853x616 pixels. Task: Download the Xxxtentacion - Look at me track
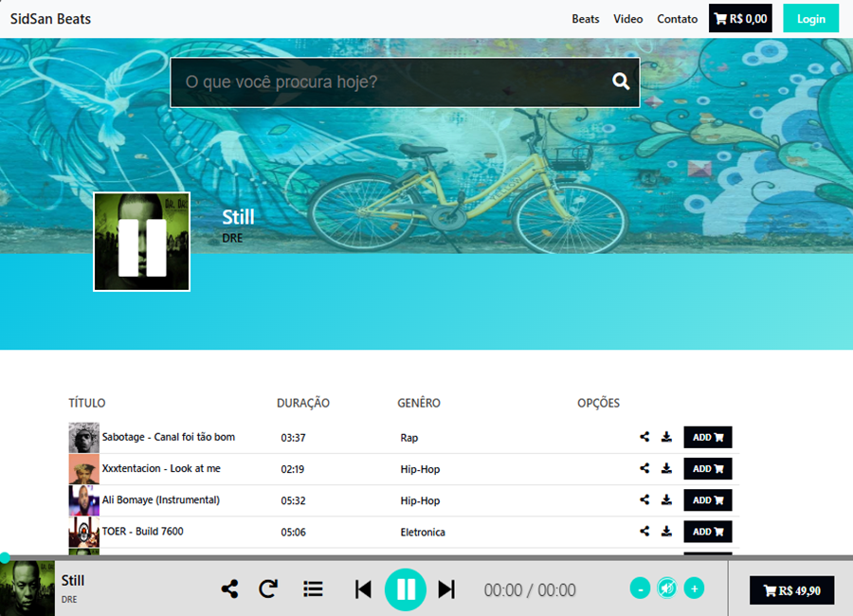coord(666,468)
